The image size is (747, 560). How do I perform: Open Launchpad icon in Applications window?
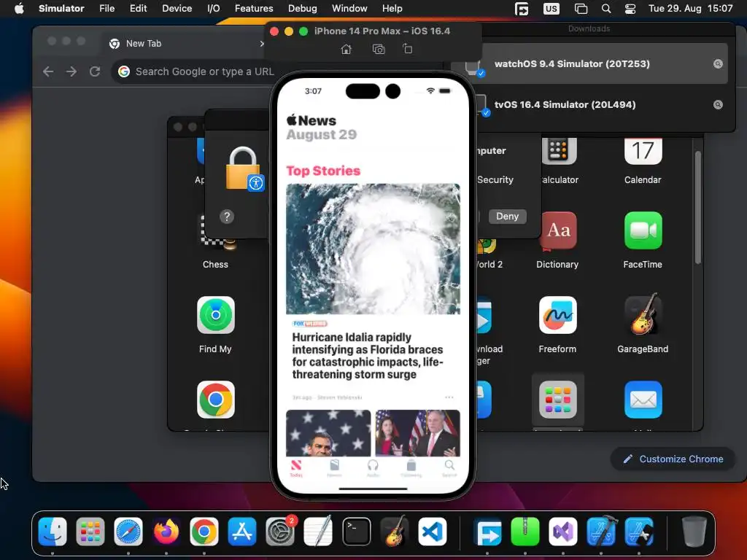pyautogui.click(x=557, y=400)
